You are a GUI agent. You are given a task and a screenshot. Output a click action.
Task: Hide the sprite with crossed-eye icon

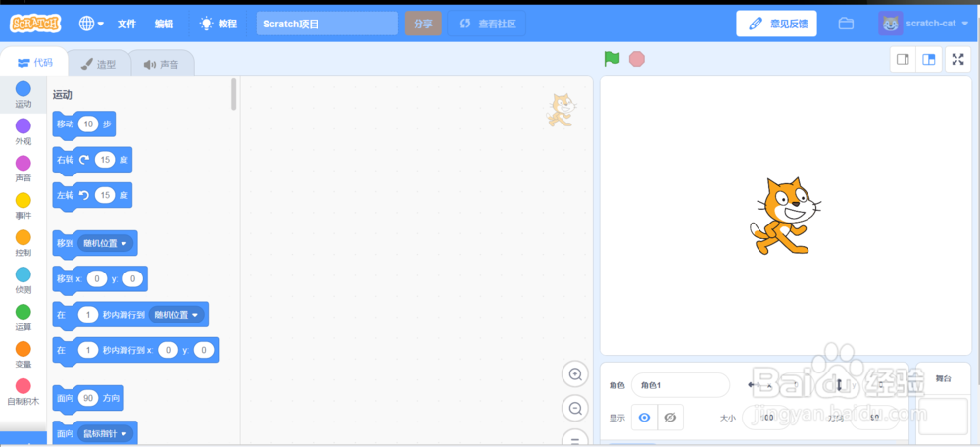pyautogui.click(x=670, y=417)
